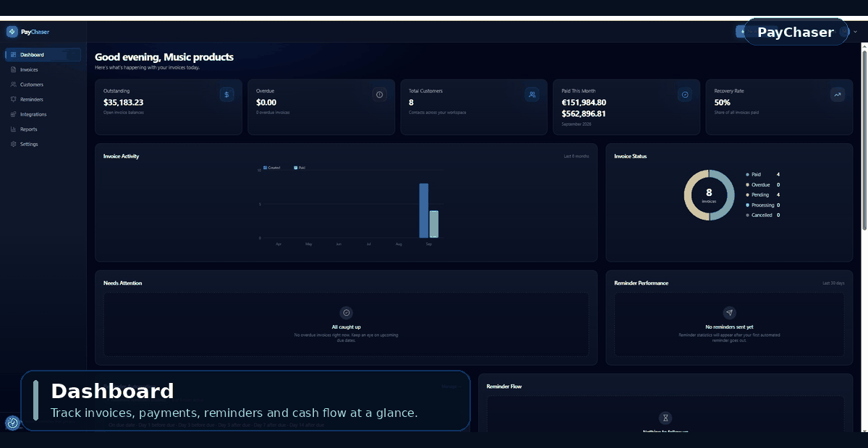Click the people icon on Total Customers card
The image size is (868, 448).
532,95
